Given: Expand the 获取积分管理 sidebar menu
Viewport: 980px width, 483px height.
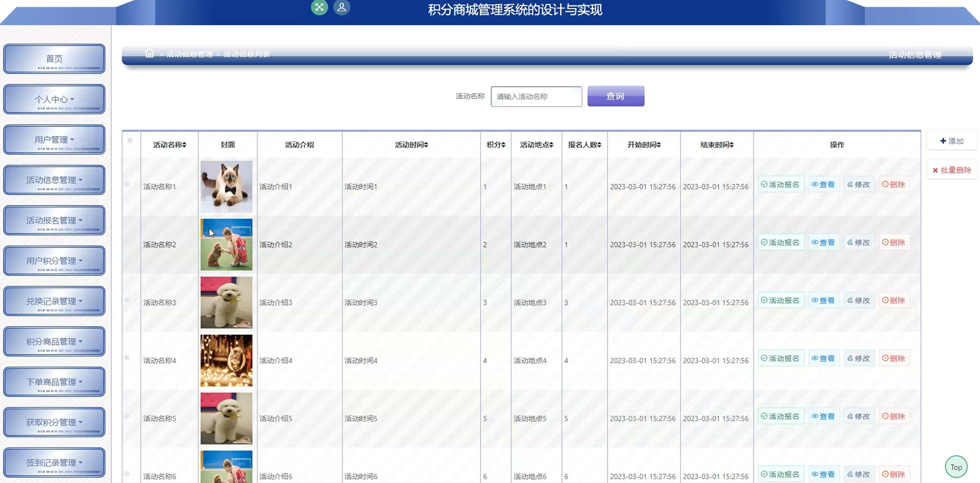Looking at the screenshot, I should [54, 422].
